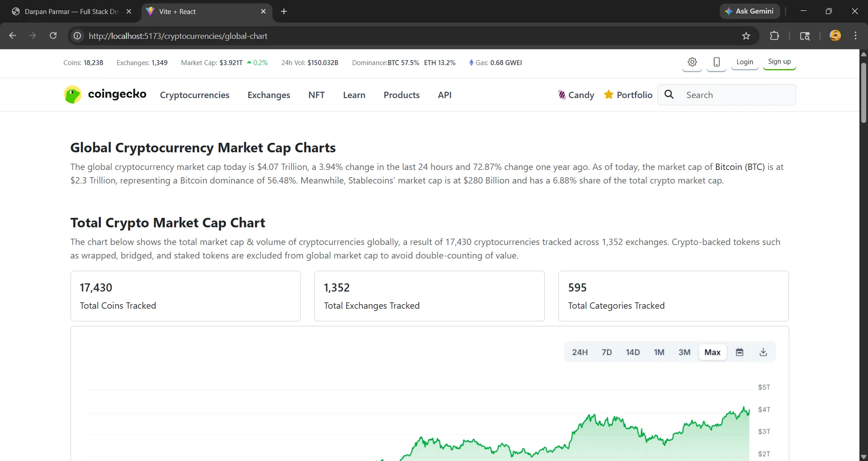Click Gas 0.68 GWEI value
Screen dimensions: 868x461
point(506,63)
